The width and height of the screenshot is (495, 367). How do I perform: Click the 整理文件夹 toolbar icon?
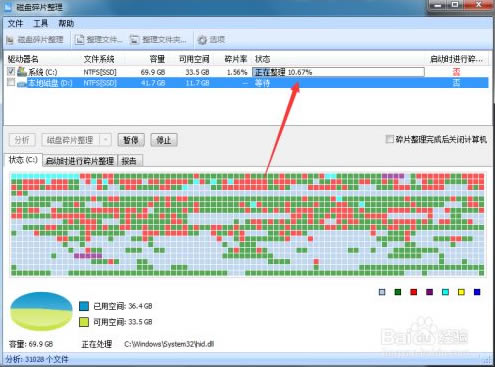[135, 40]
